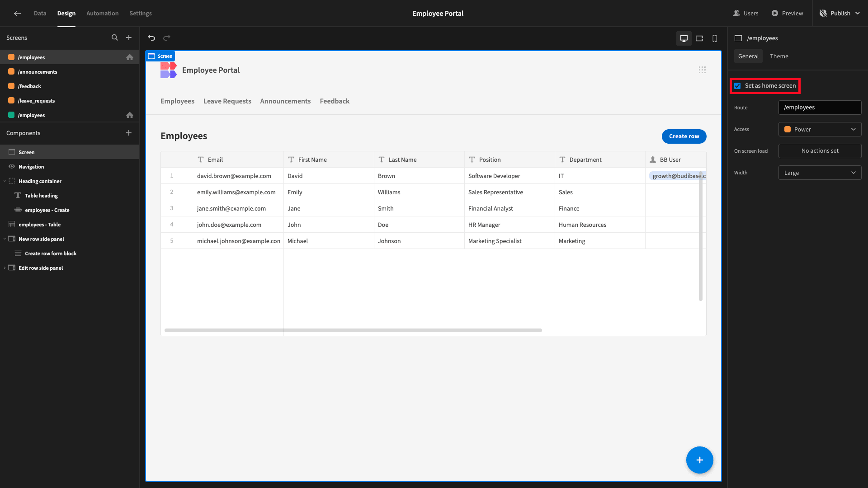The height and width of the screenshot is (488, 868).
Task: Click the floating blue plus button
Action: 699,460
